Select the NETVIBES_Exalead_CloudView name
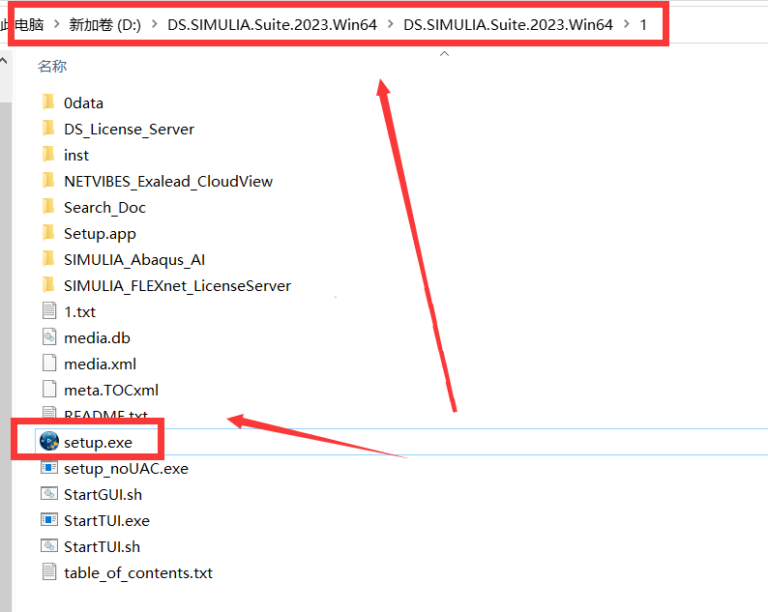 pos(168,181)
